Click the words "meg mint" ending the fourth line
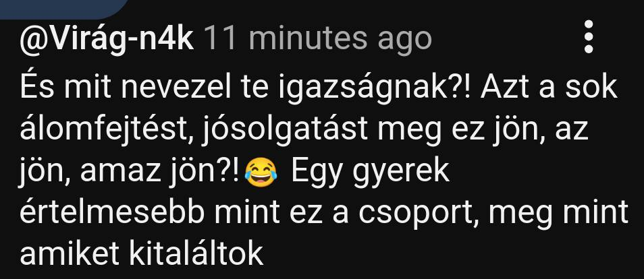The image size is (644, 279). pyautogui.click(x=558, y=213)
